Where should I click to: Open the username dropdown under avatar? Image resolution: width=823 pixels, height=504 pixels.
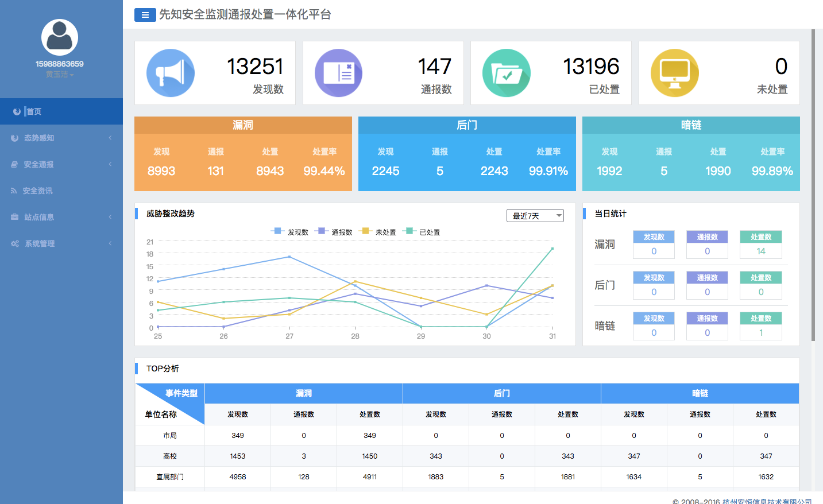pos(60,75)
